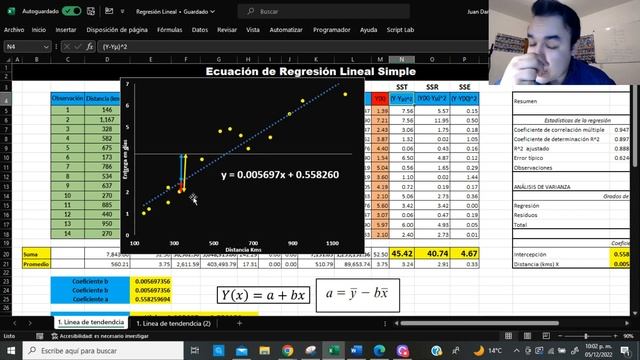640x360 pixels.
Task: Switch to the Insertar ribbon tab
Action: tap(66, 30)
